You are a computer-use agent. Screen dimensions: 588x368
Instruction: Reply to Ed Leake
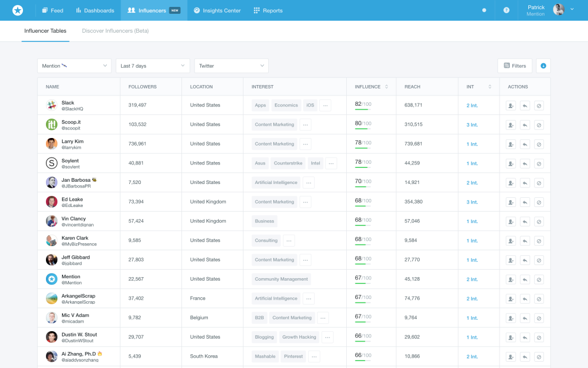pos(525,202)
